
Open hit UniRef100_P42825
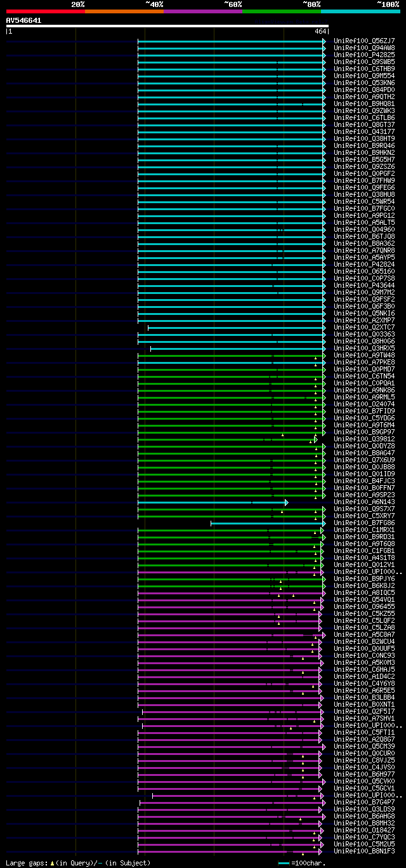click(x=364, y=55)
